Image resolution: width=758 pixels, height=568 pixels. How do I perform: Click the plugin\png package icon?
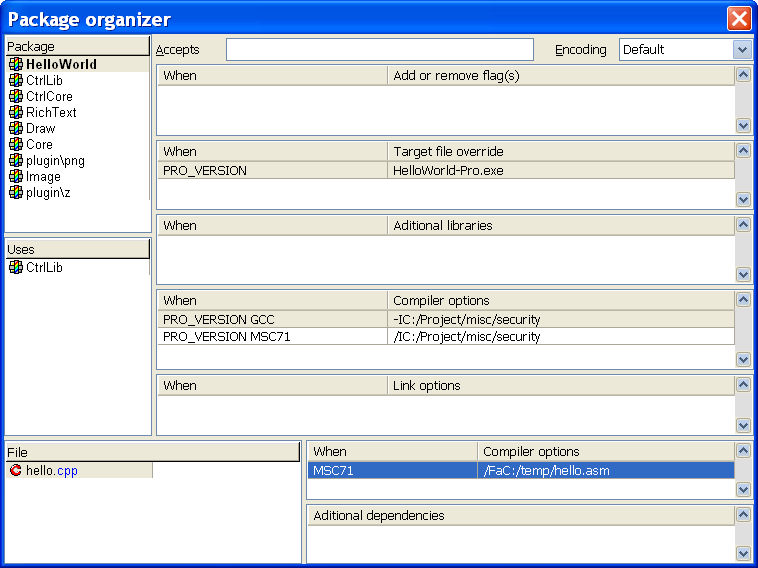pos(16,160)
